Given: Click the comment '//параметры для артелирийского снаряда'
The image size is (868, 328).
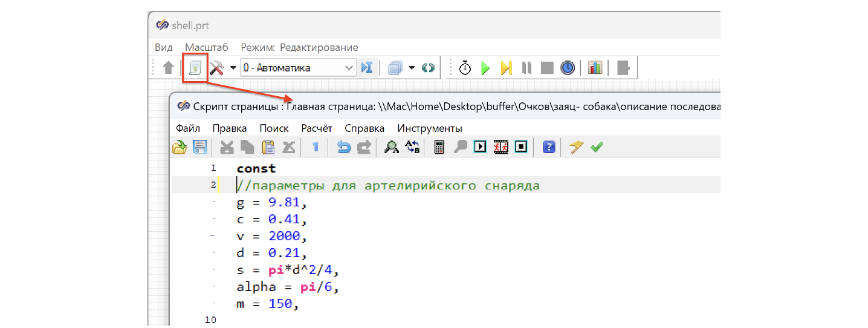Looking at the screenshot, I should click(389, 185).
